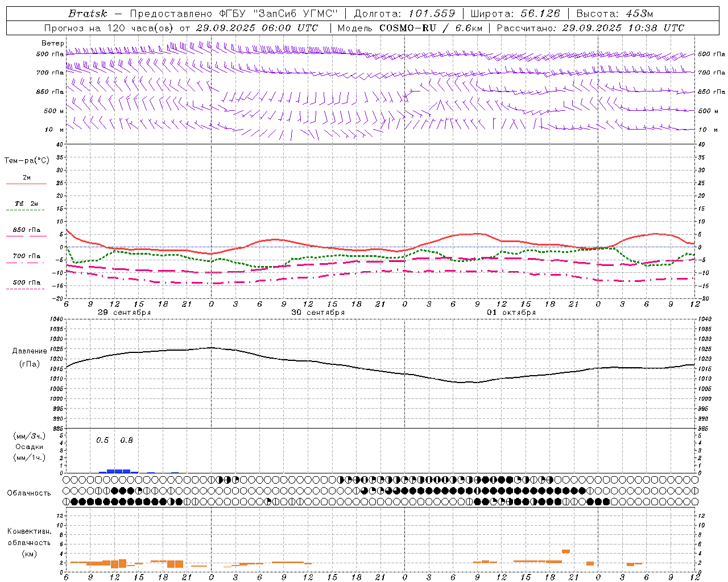
Task: Click the "(мм/3ч.)" precipitation unit label
Action: pyautogui.click(x=29, y=436)
